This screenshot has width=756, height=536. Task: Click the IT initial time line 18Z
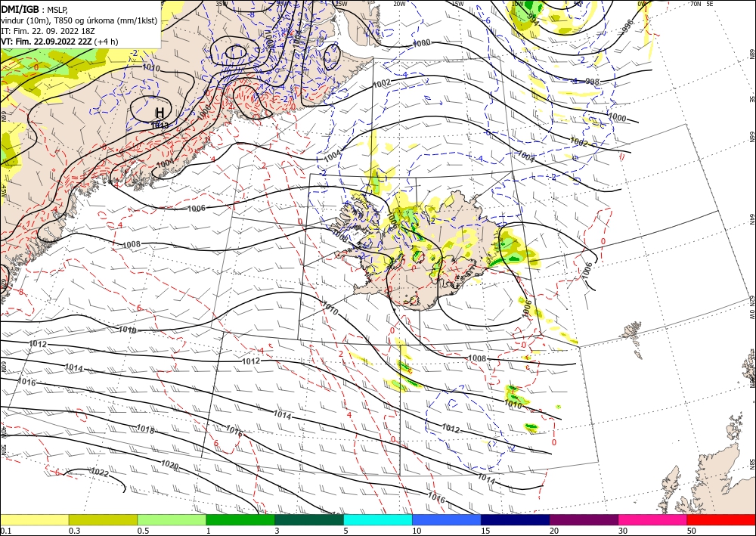48,31
